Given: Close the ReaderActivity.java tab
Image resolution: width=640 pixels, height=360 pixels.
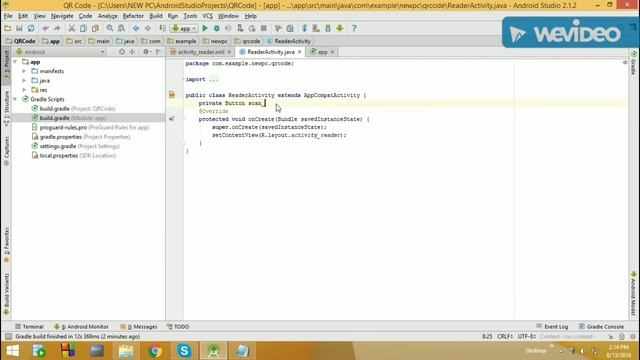Looking at the screenshot, I should click(x=300, y=52).
